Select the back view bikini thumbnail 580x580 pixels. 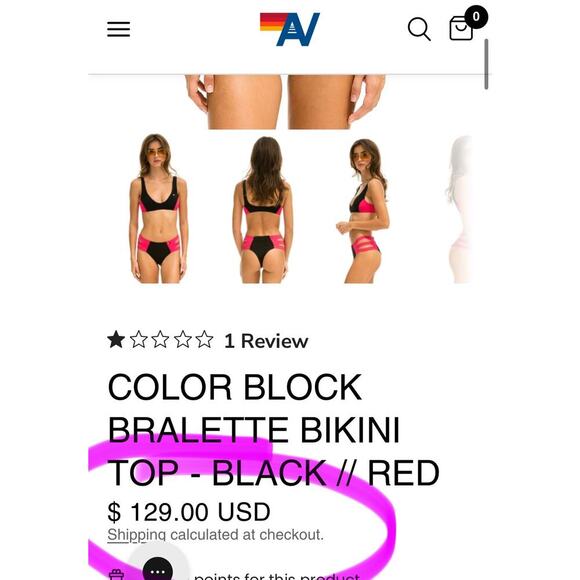(x=263, y=210)
